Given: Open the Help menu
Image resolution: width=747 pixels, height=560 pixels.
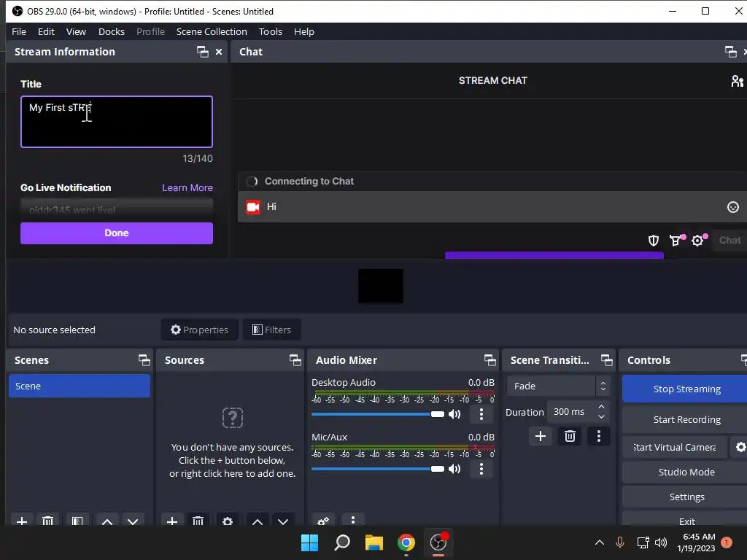Looking at the screenshot, I should coord(304,31).
